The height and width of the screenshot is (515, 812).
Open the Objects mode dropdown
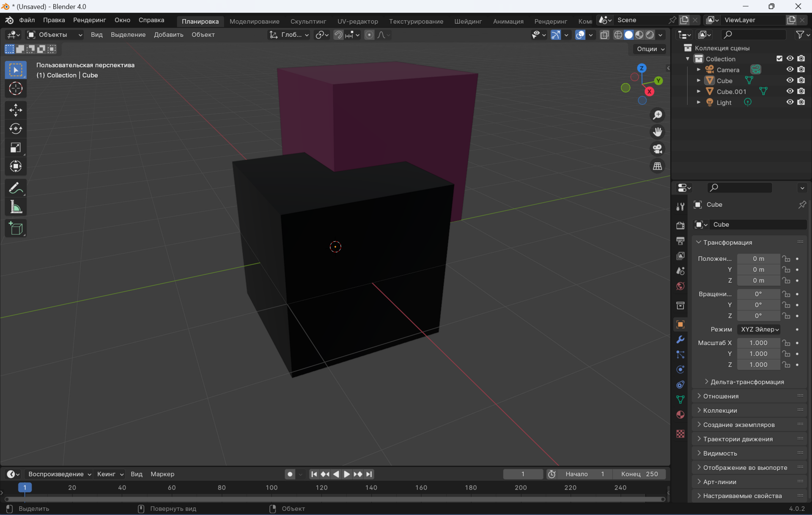(55, 35)
